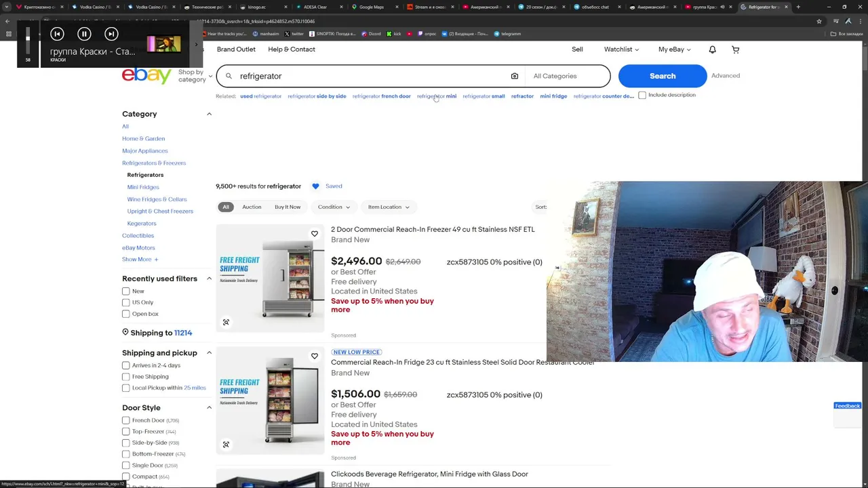Image resolution: width=868 pixels, height=488 pixels.
Task: Click the blue Search button
Action: pos(663,76)
